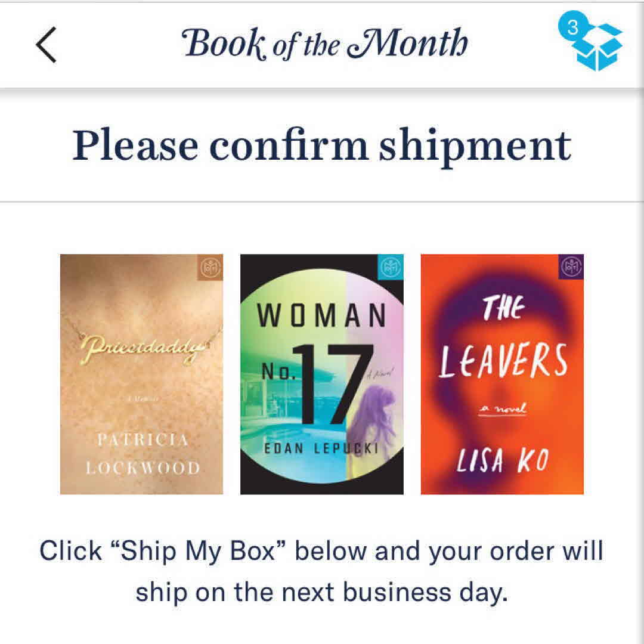Click the purple emblem on The Leavers
Viewport: 644px width, 644px height.
[x=572, y=267]
